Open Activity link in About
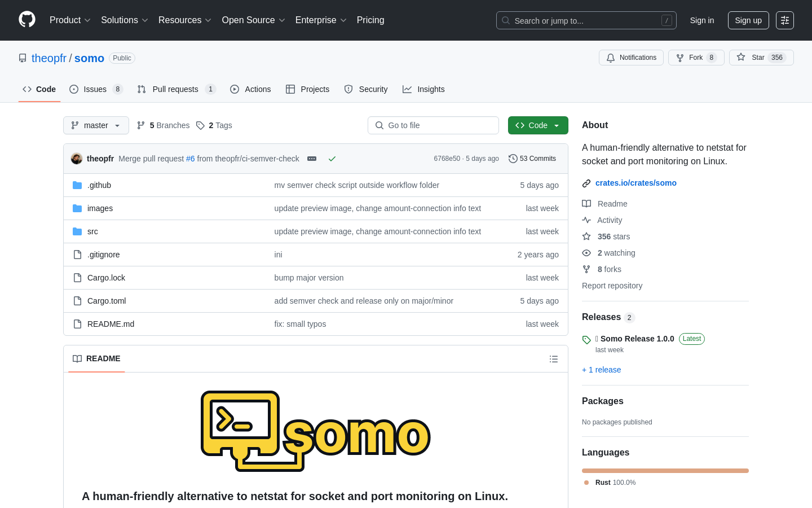The image size is (812, 508). click(602, 220)
